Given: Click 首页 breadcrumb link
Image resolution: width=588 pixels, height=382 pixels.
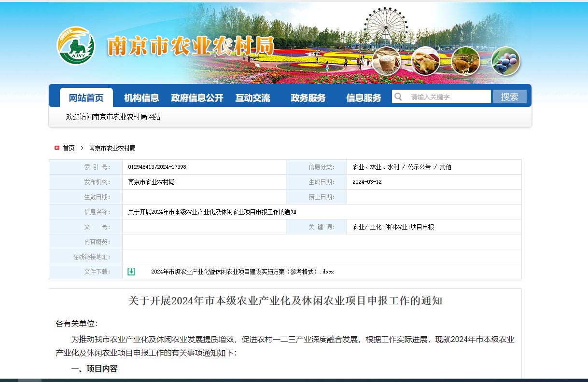Looking at the screenshot, I should pyautogui.click(x=69, y=148).
